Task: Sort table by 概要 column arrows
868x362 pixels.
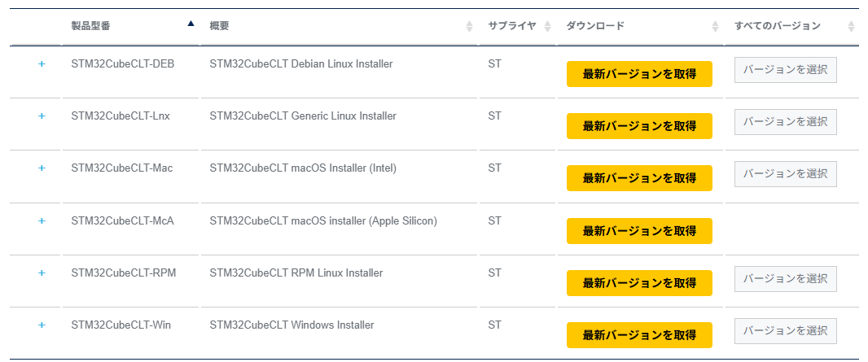Action: pos(469,26)
